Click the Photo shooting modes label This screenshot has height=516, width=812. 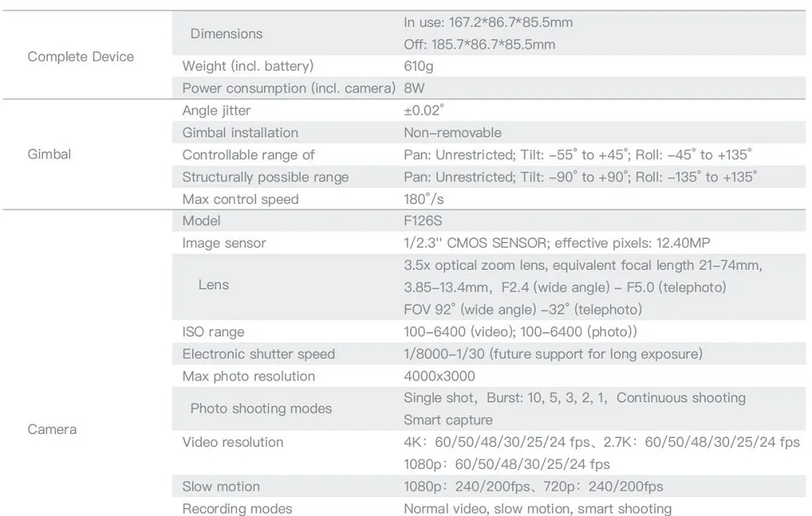click(261, 408)
